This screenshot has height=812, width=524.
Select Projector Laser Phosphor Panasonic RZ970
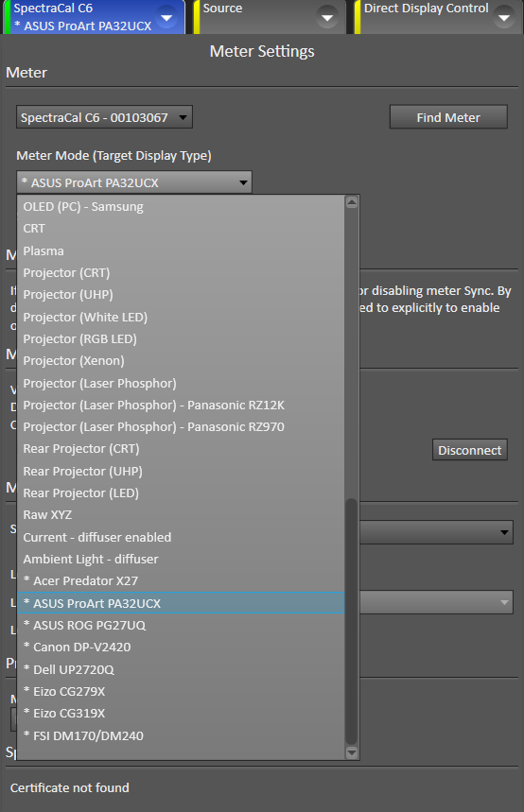tap(181, 426)
